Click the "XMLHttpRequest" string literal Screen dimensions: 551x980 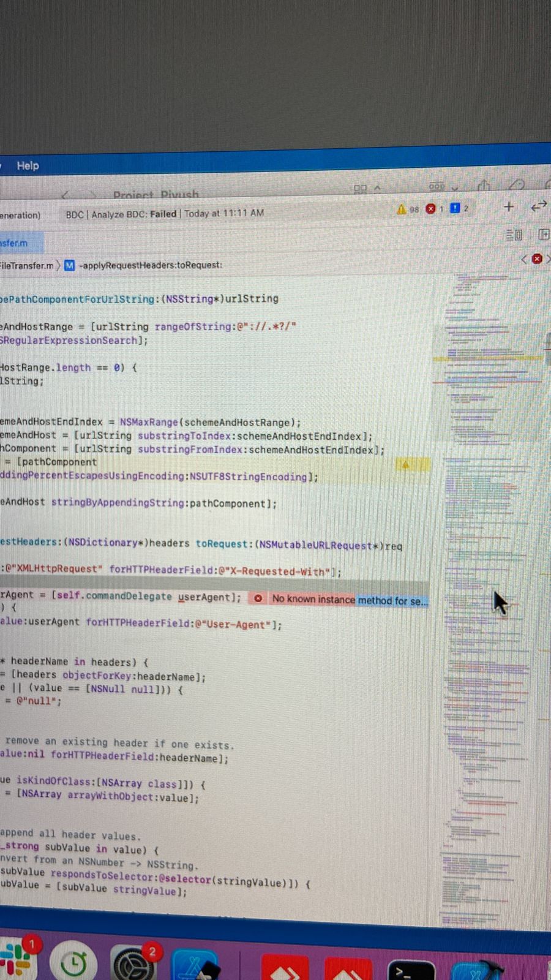pos(56,568)
